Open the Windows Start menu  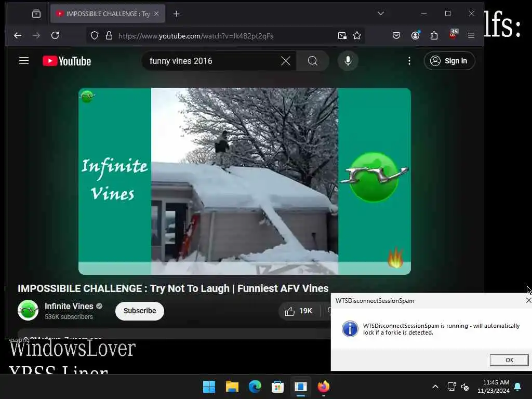(209, 387)
